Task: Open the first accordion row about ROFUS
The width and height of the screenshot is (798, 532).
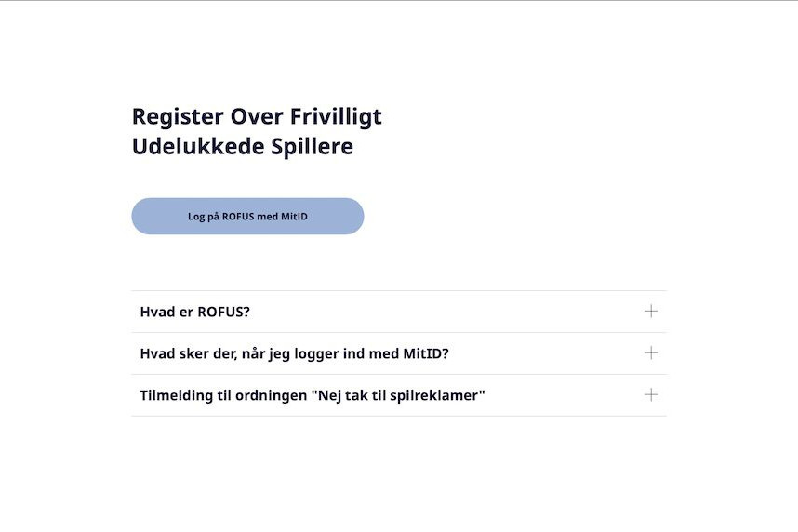Action: 398,312
